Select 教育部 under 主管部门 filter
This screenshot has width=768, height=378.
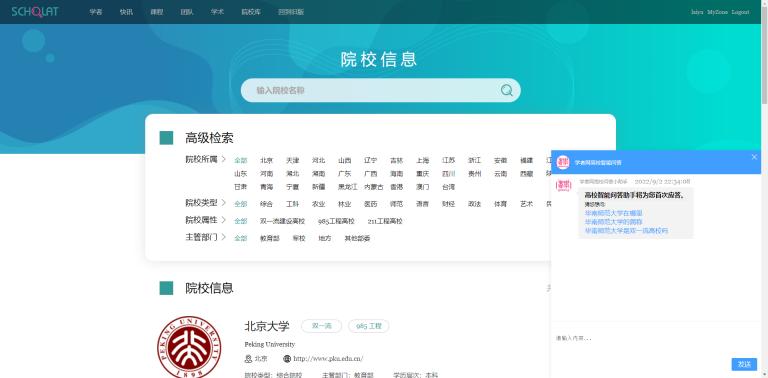click(x=270, y=238)
